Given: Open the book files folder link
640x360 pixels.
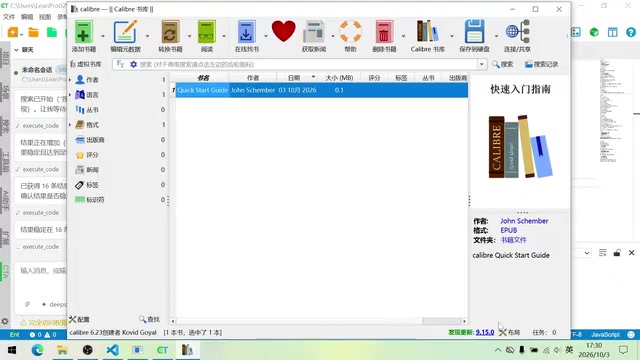Looking at the screenshot, I should [513, 240].
